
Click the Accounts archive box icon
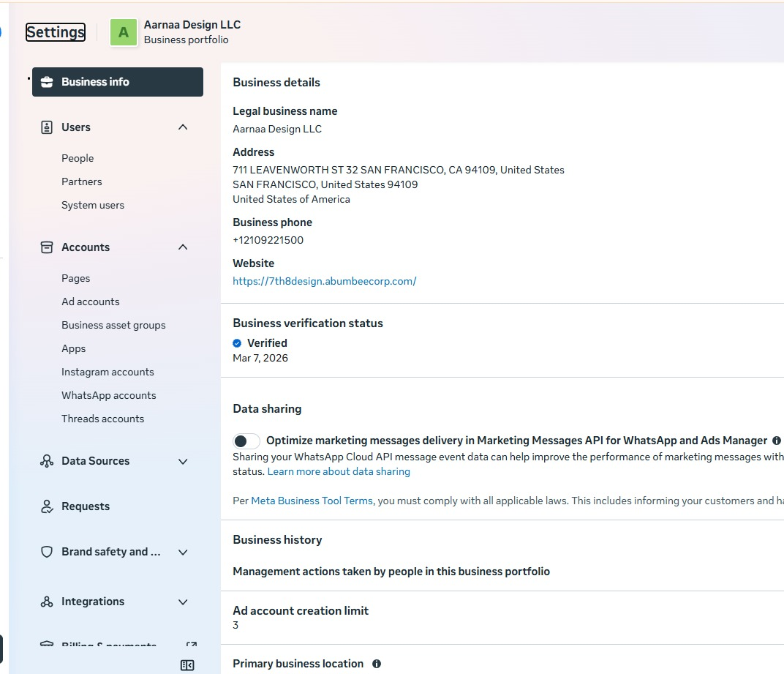pos(47,247)
